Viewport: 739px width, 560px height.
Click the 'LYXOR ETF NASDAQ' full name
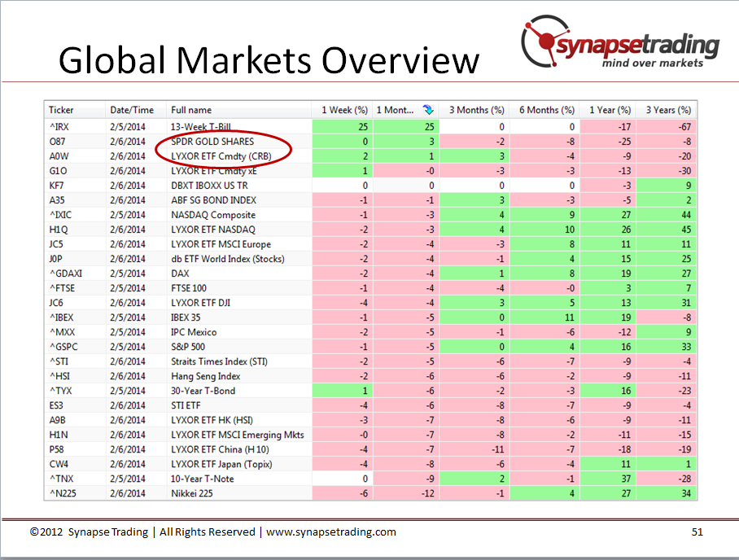213,229
